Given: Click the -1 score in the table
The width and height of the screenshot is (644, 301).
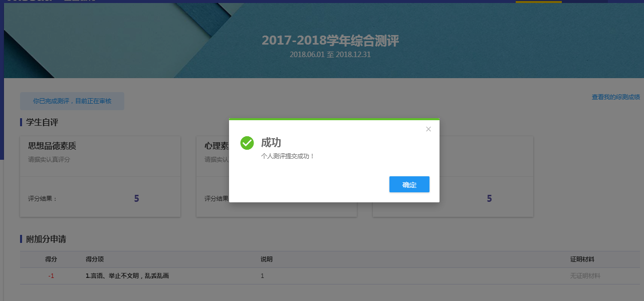Looking at the screenshot, I should tap(51, 276).
